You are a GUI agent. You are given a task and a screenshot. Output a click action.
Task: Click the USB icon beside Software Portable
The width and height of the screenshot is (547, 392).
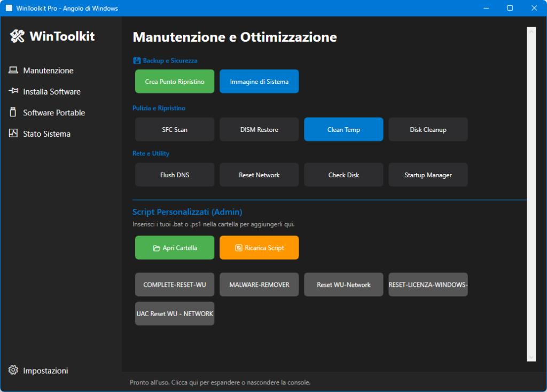pos(13,112)
